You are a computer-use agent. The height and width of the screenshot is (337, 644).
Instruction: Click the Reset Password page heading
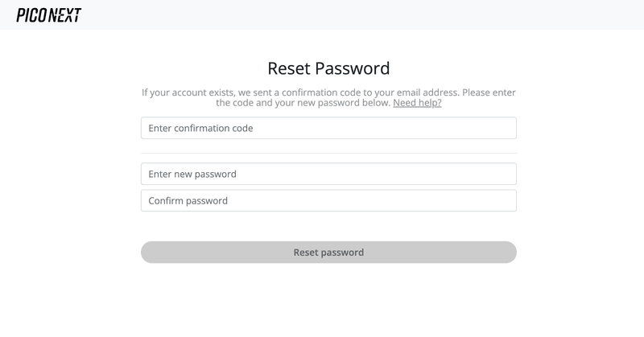tap(328, 68)
